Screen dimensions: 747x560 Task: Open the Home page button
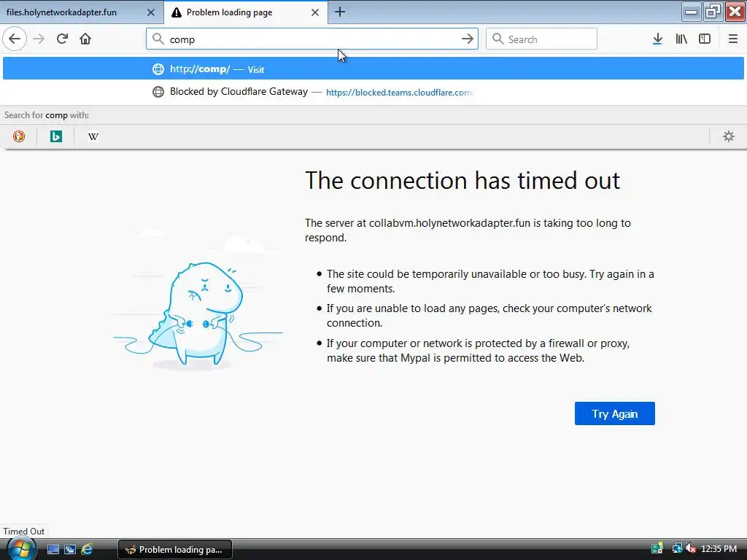85,39
